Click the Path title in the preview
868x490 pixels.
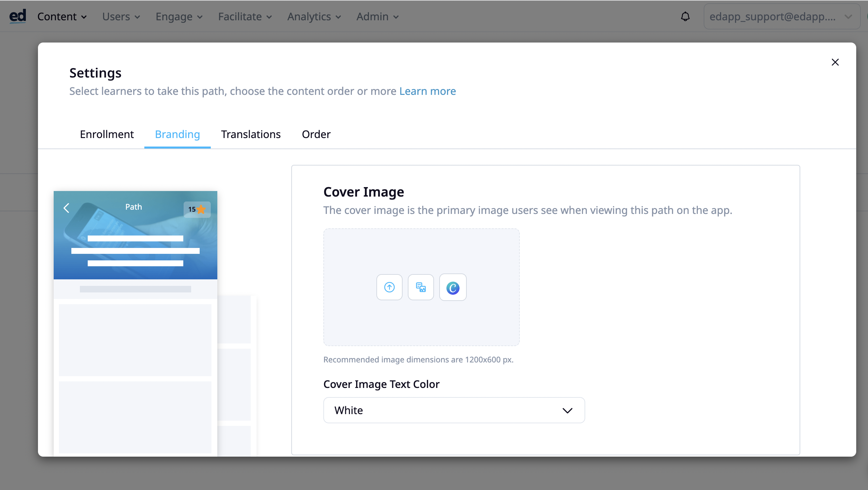134,207
